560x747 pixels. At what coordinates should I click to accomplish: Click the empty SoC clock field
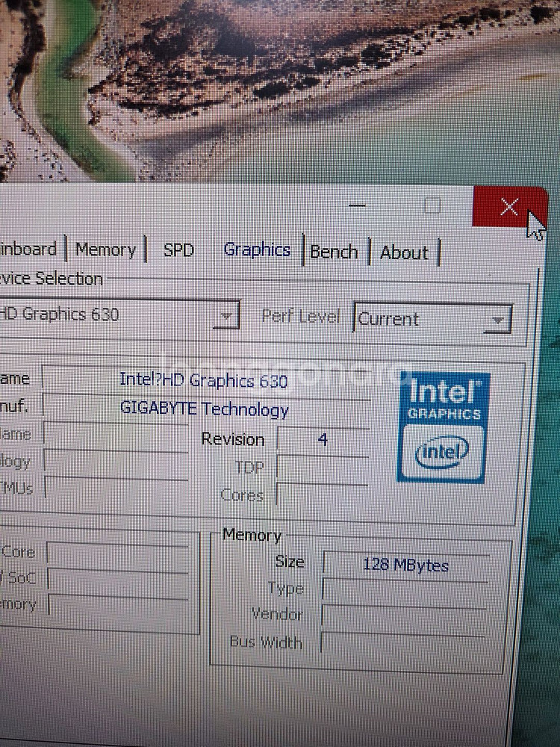click(119, 580)
